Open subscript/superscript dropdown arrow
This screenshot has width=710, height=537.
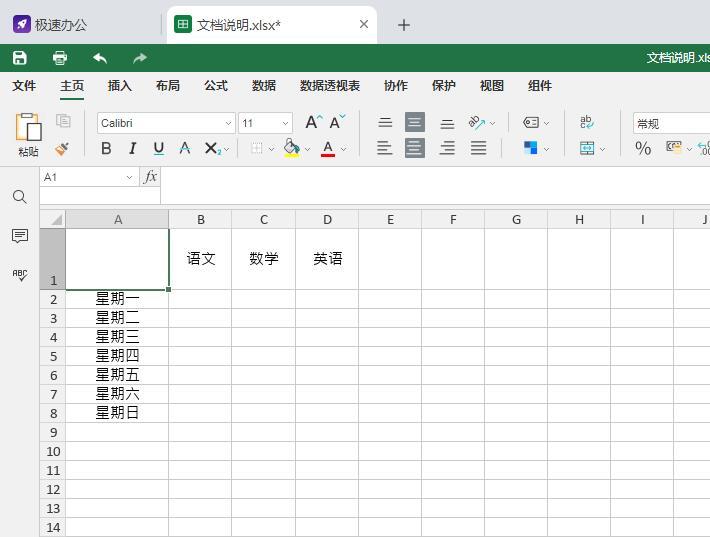coord(226,149)
